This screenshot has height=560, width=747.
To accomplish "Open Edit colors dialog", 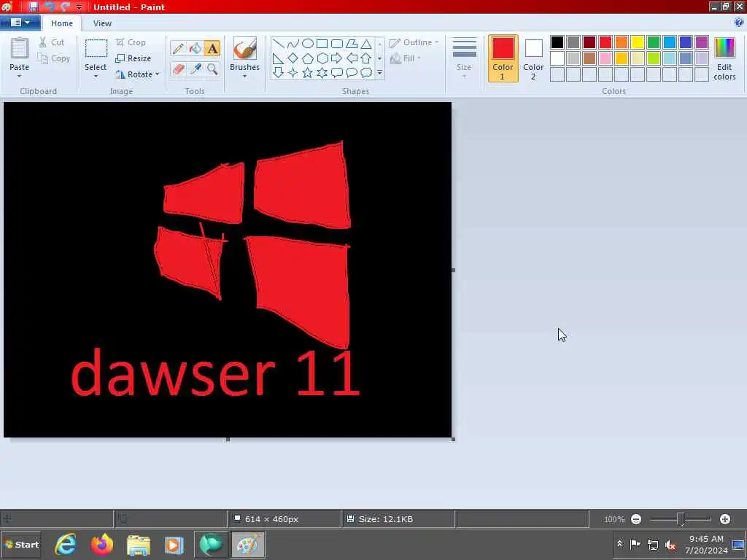I will tap(724, 58).
